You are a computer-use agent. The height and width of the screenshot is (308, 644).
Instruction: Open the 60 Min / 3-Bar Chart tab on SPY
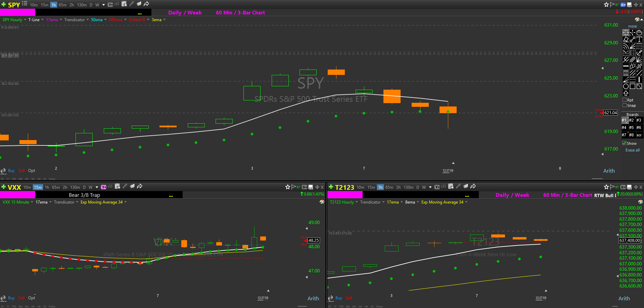coord(240,13)
